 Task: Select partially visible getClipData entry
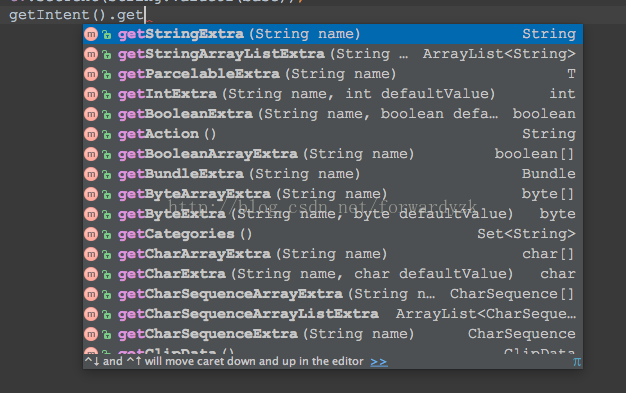click(x=333, y=349)
